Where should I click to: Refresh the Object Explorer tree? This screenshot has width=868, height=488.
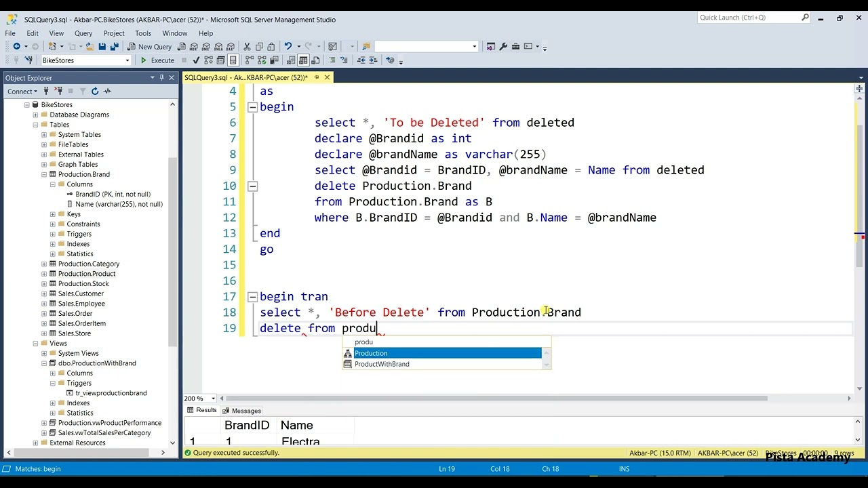[x=95, y=91]
